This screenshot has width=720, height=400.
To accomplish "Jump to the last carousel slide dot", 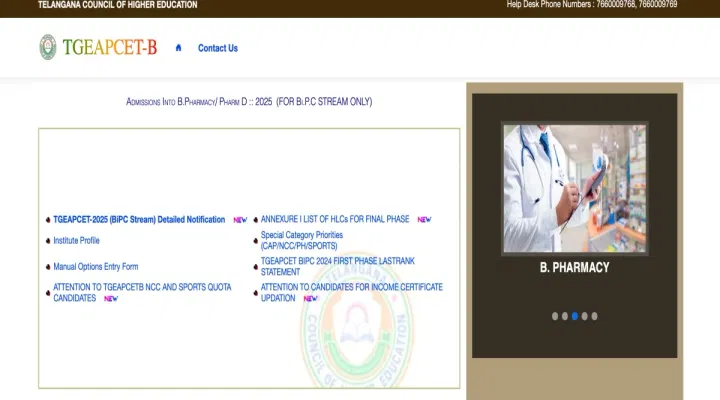I will pyautogui.click(x=594, y=316).
